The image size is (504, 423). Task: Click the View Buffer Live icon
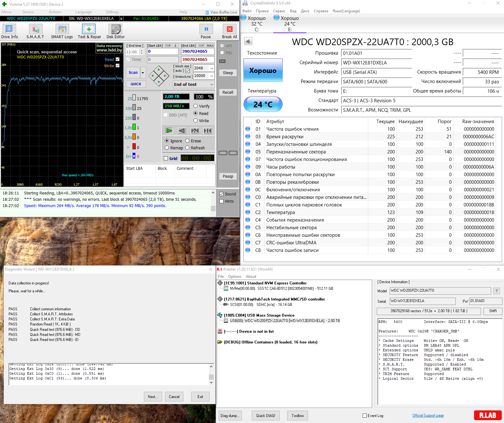[207, 12]
